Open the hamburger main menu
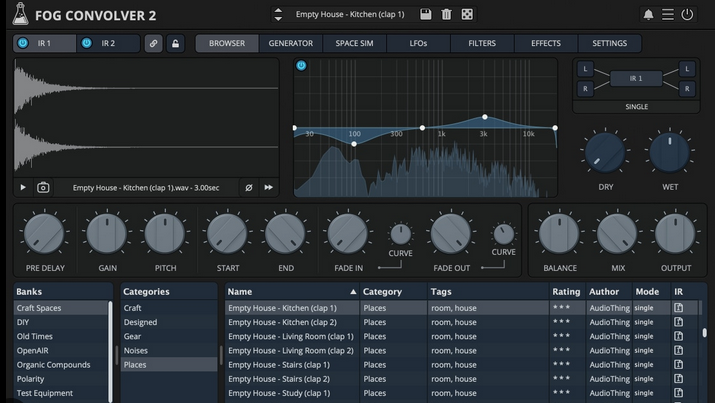 click(668, 15)
